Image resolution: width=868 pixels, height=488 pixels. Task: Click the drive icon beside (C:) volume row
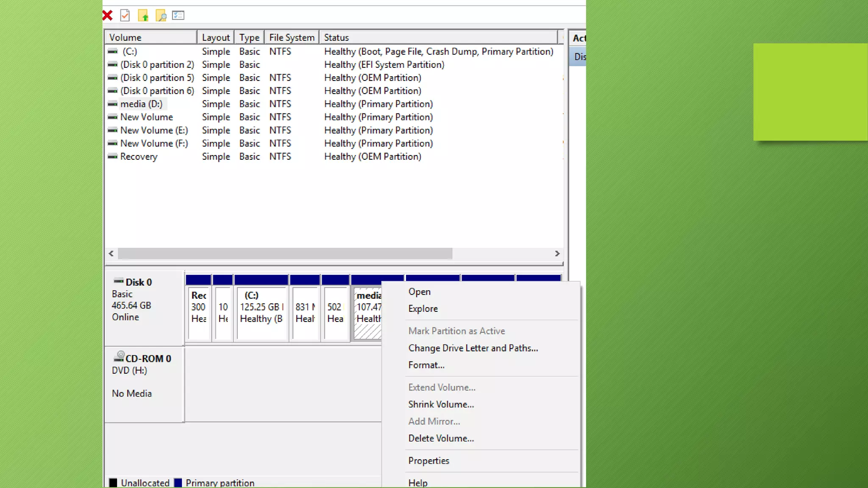coord(112,51)
